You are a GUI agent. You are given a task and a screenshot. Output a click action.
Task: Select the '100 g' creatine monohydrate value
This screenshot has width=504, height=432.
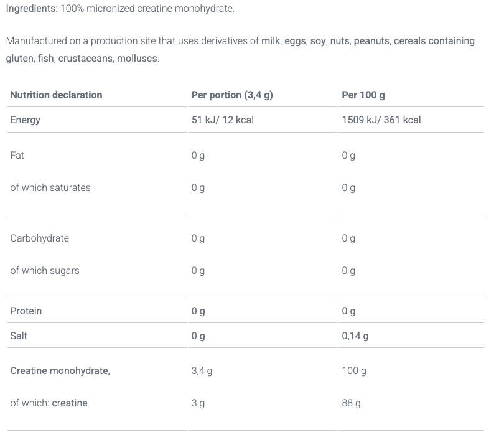click(353, 370)
